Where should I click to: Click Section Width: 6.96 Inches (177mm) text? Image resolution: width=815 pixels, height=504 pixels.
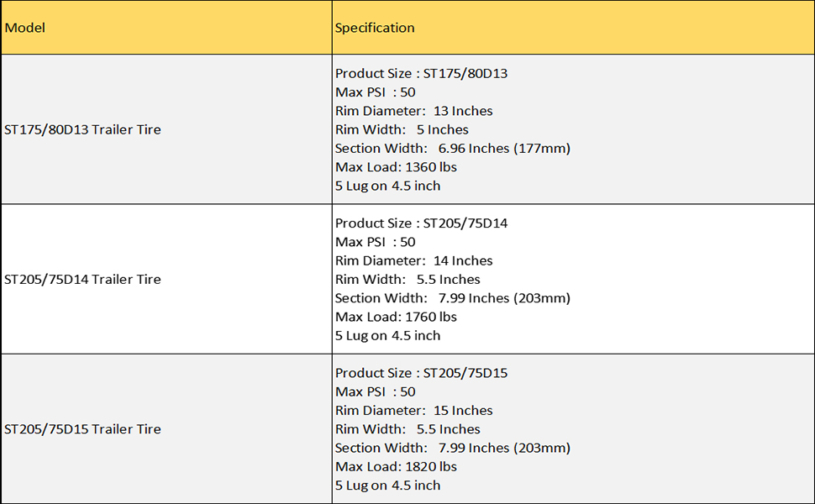[452, 148]
